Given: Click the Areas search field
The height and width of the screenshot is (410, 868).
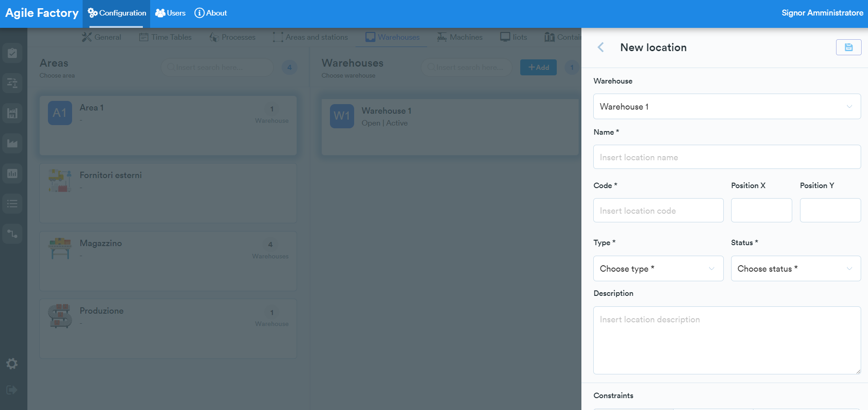Looking at the screenshot, I should [217, 67].
